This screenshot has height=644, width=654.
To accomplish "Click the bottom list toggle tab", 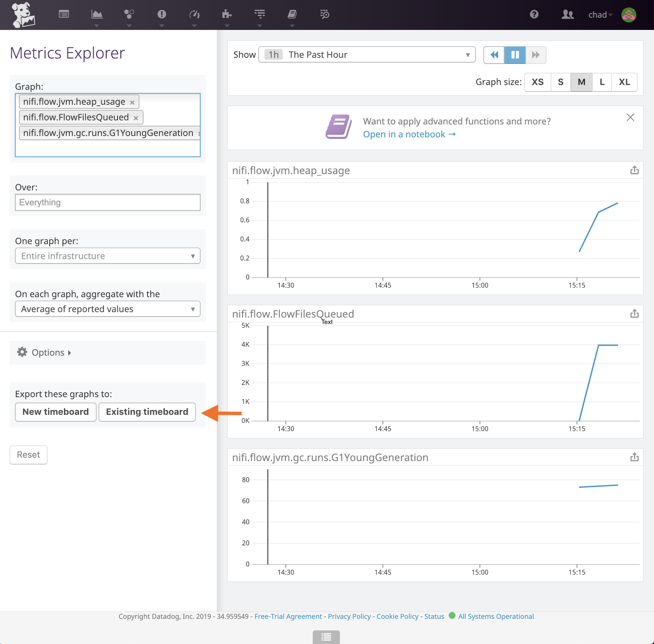I will [326, 637].
